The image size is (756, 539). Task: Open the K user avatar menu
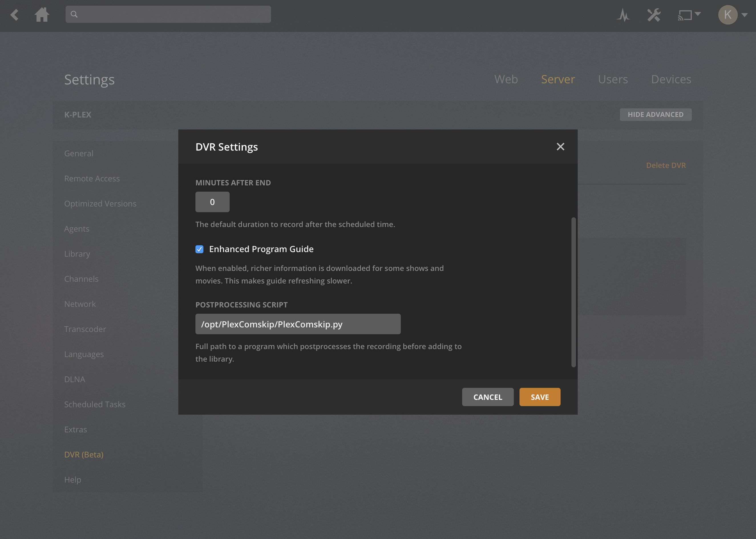point(733,15)
